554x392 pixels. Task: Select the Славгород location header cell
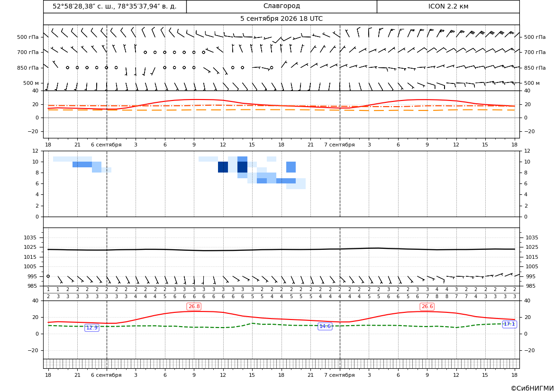click(x=282, y=6)
